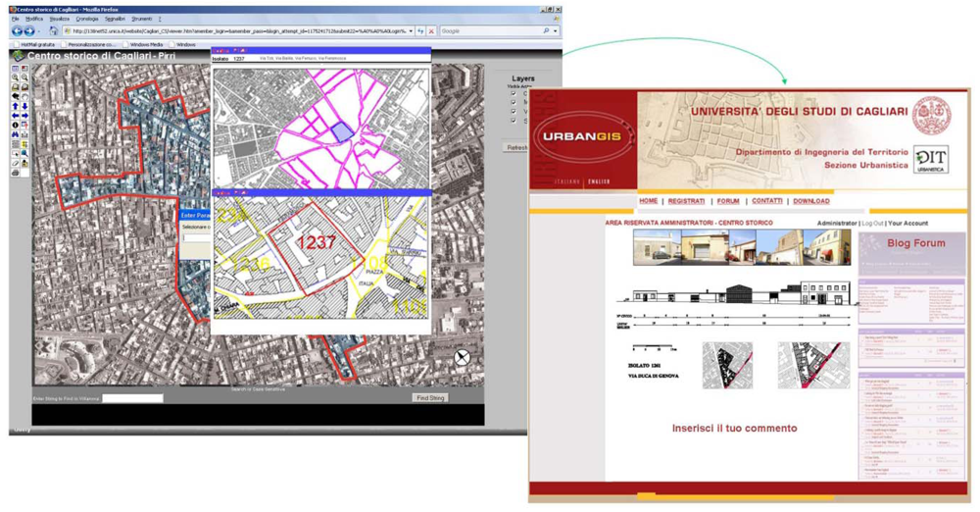
Task: Click the black back-to-last-extent arrow icon
Action: click(x=16, y=96)
